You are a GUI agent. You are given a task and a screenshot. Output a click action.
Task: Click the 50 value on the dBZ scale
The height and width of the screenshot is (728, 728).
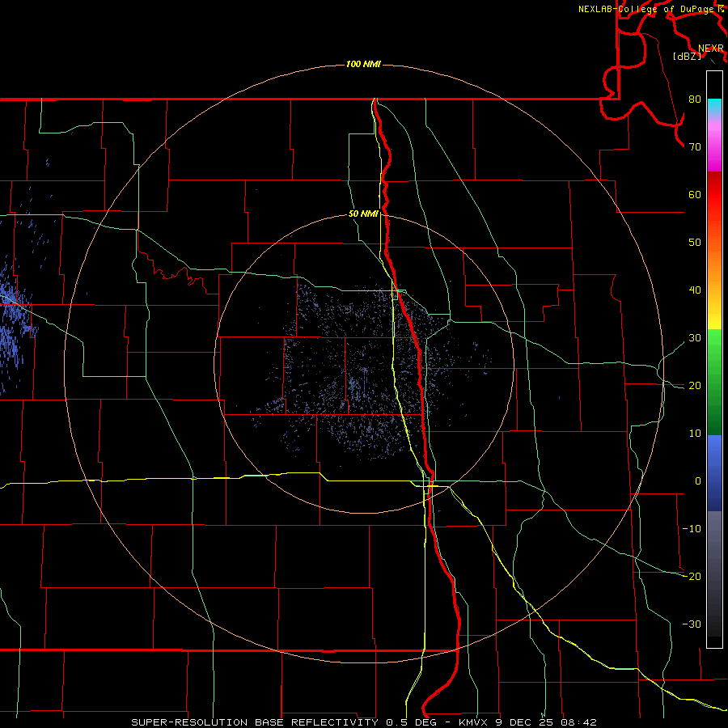(695, 243)
